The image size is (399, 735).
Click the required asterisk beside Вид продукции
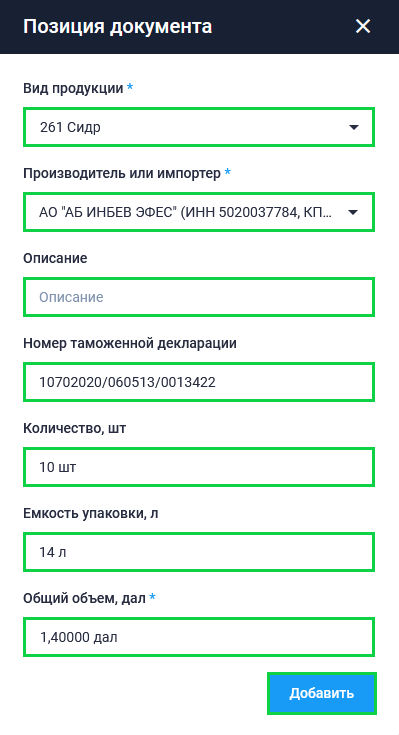coord(130,87)
